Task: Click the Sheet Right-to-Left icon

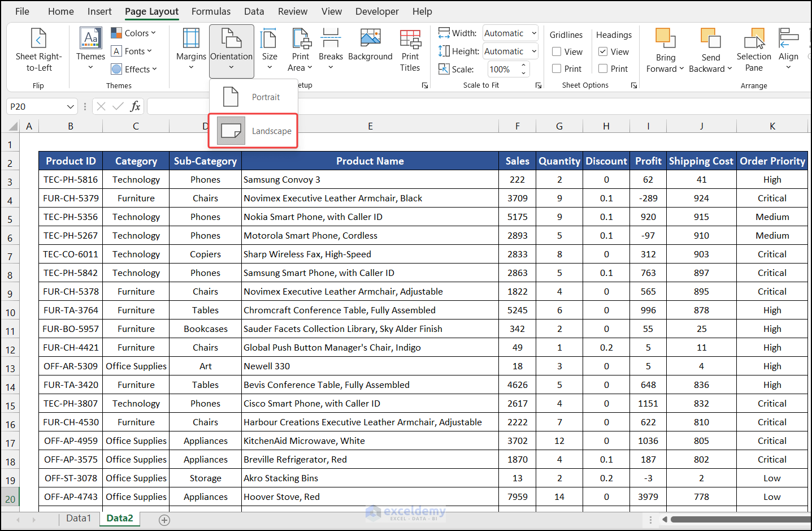Action: (x=38, y=39)
